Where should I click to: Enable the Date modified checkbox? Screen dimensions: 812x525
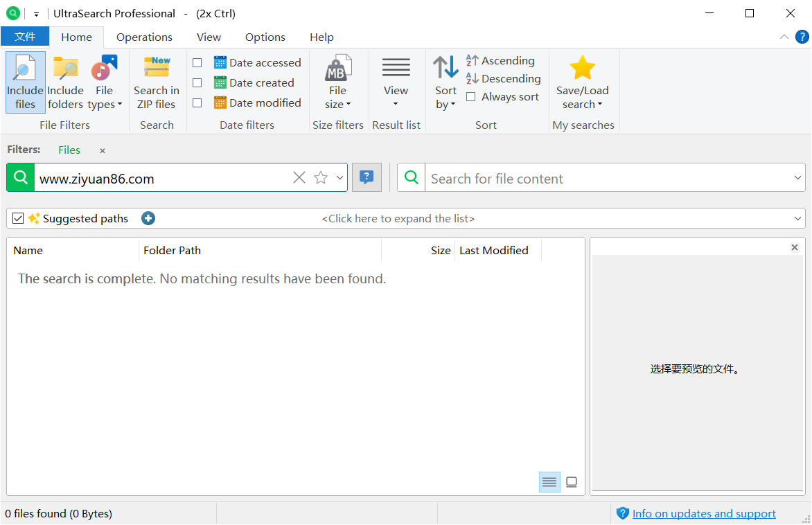197,103
